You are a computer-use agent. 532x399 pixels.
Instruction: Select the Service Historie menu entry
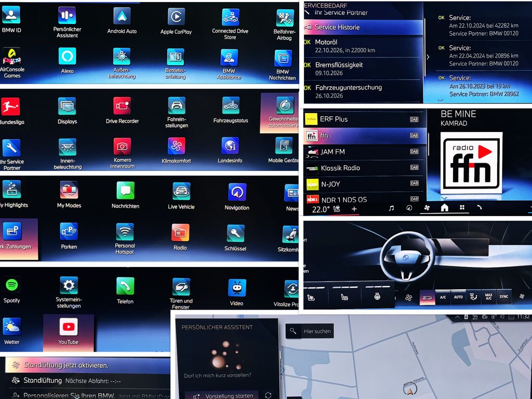(363, 27)
